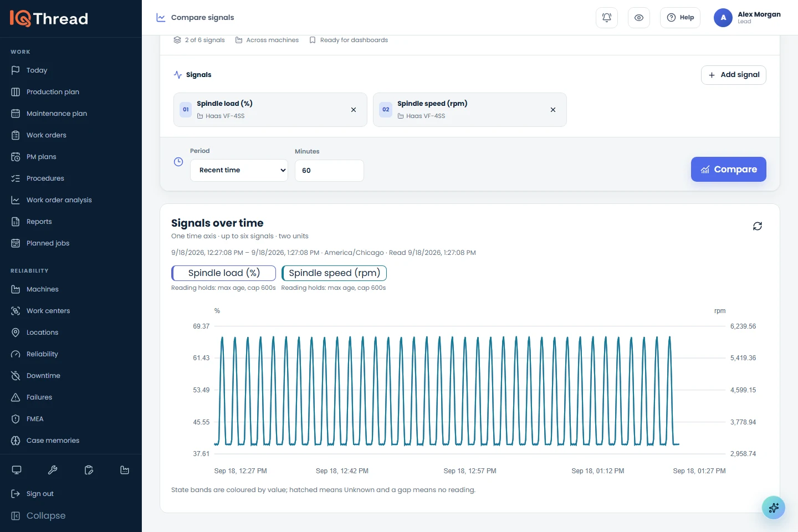The width and height of the screenshot is (798, 532).
Task: Toggle the Spindle speed (rpm) series chip
Action: click(334, 273)
